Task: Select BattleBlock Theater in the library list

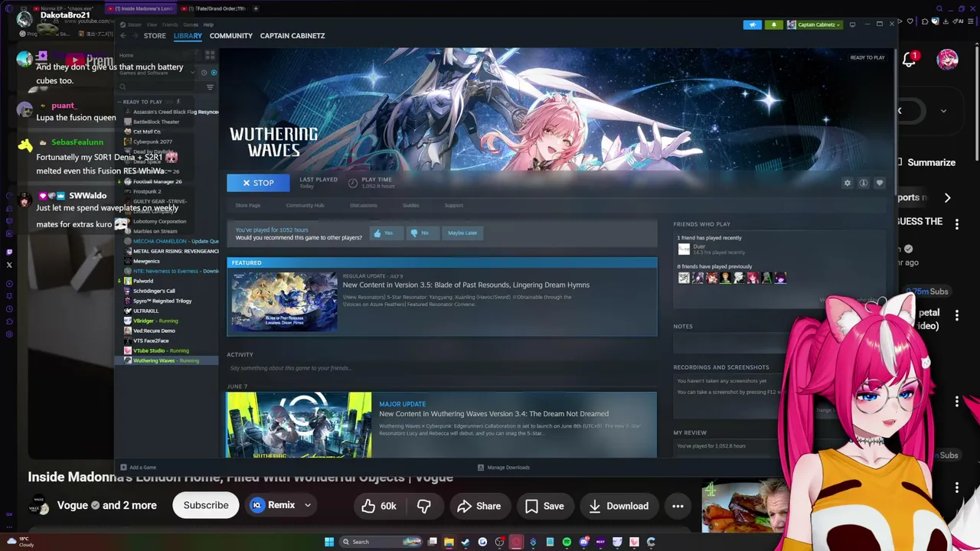Action: point(156,122)
